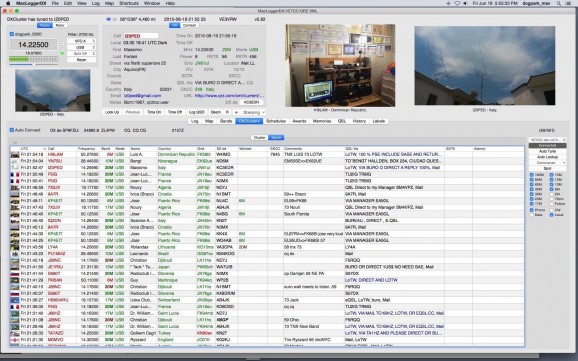
Task: Open the VFO-A dropdown
Action: click(81, 41)
